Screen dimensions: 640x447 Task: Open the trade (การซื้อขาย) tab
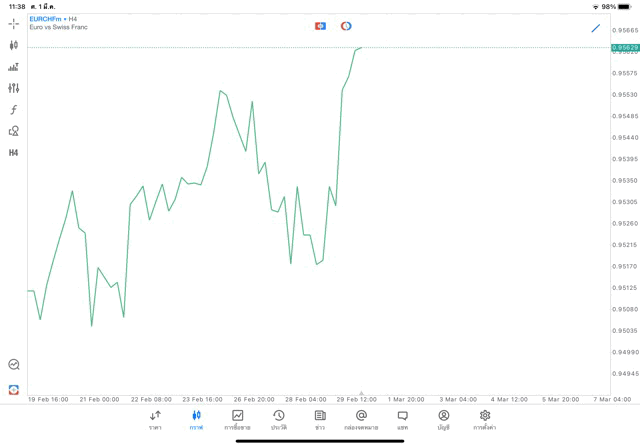tap(237, 419)
